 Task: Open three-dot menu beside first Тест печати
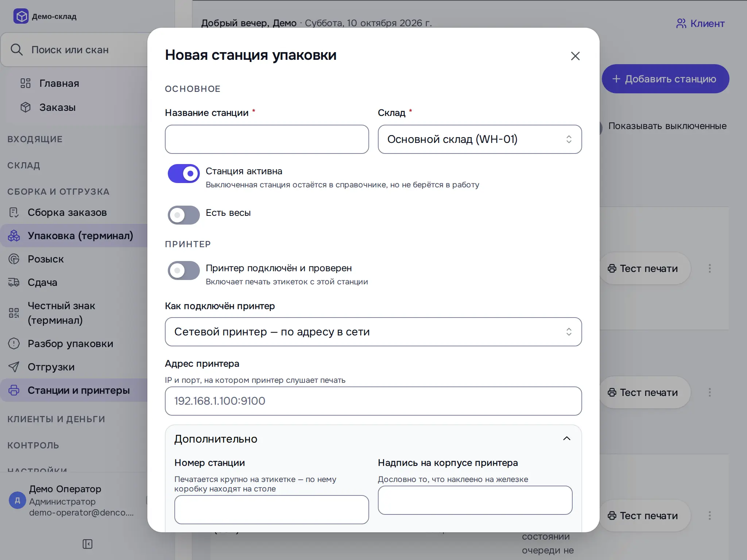709,269
